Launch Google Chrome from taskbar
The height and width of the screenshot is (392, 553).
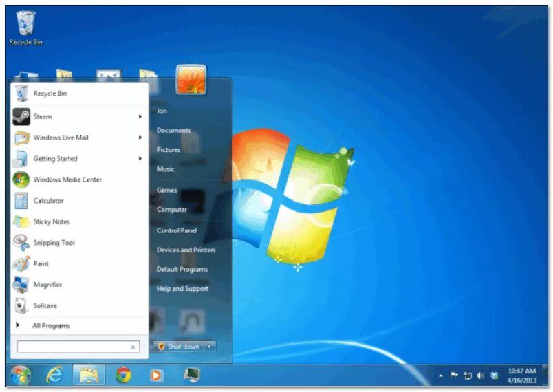pyautogui.click(x=123, y=375)
